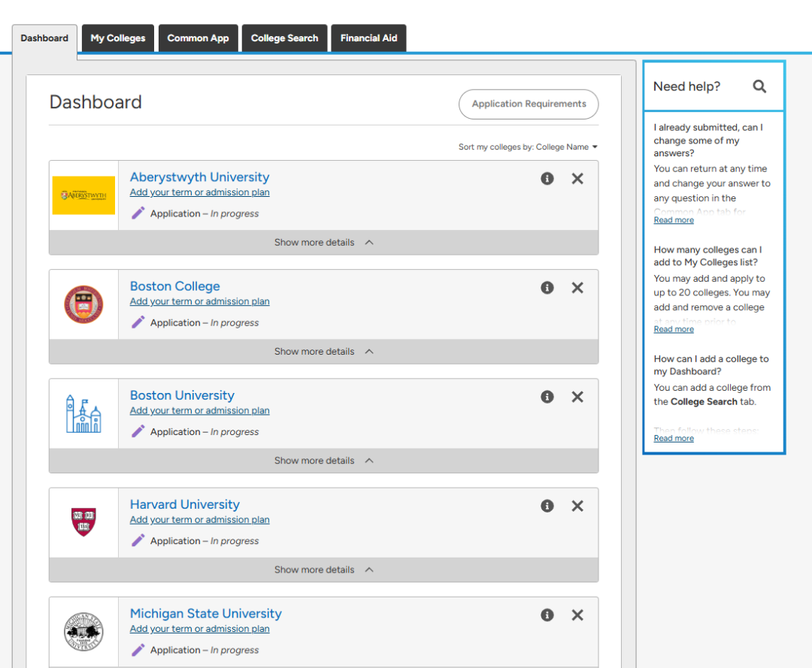
Task: Open info for Boston University
Action: point(547,397)
